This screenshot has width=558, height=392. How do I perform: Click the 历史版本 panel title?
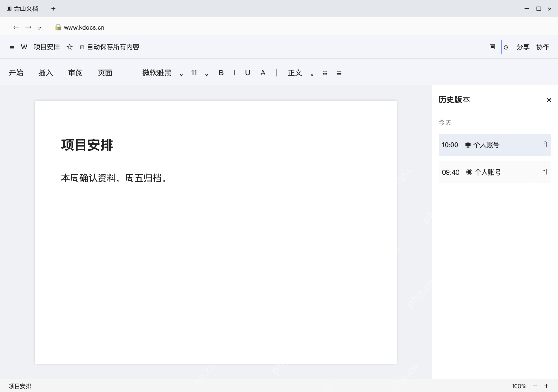point(454,100)
